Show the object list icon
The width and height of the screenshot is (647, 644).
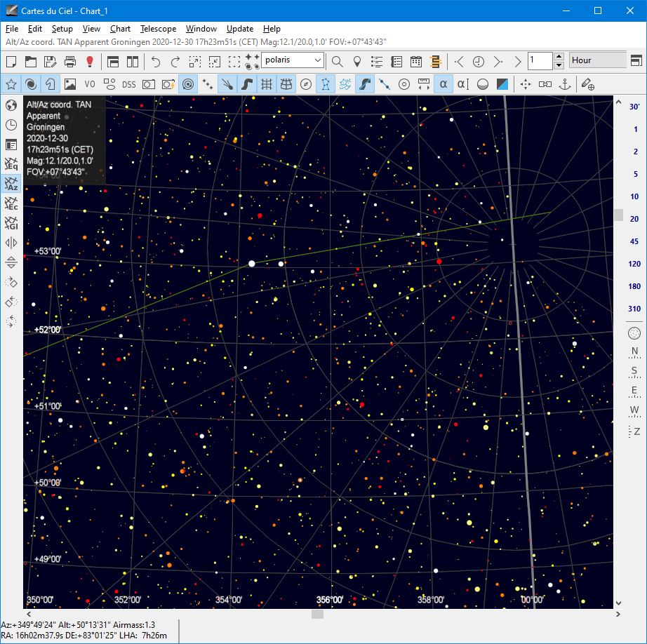tap(377, 62)
